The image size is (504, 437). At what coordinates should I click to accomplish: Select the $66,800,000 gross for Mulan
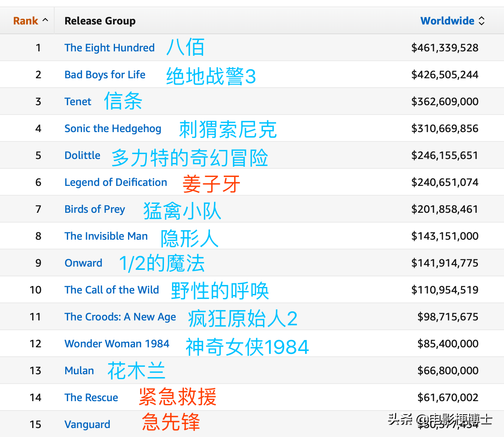(x=448, y=371)
